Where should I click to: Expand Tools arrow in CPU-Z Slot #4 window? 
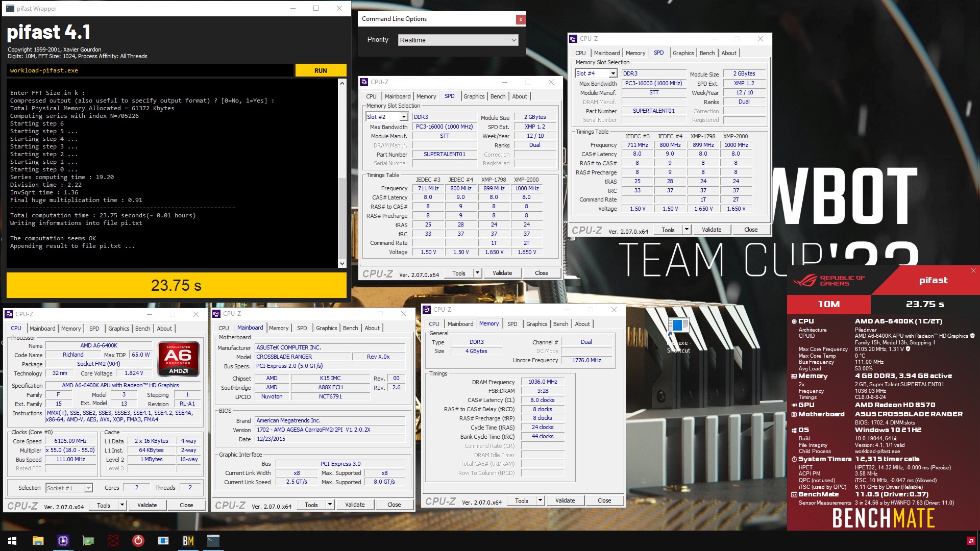pyautogui.click(x=687, y=230)
